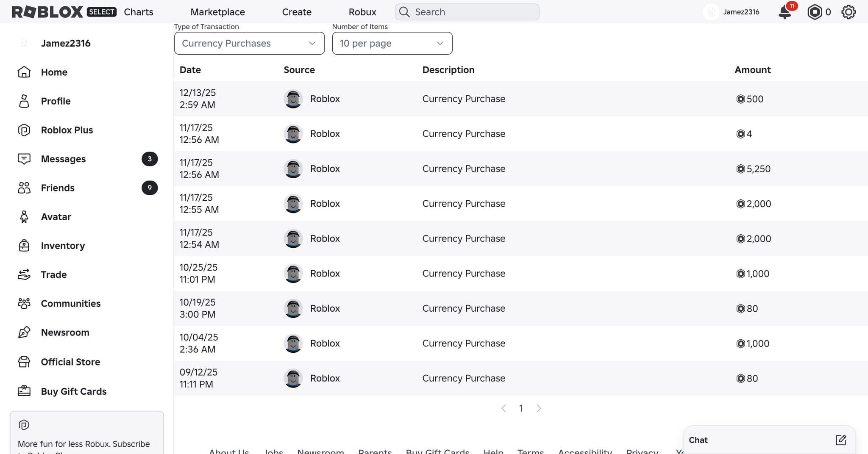The image size is (868, 454).
Task: Open the settings gear icon
Action: tap(849, 12)
